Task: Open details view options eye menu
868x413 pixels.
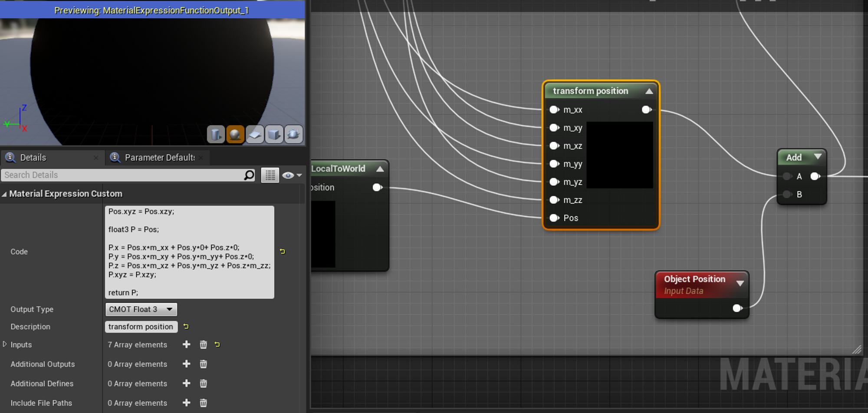Action: (292, 175)
